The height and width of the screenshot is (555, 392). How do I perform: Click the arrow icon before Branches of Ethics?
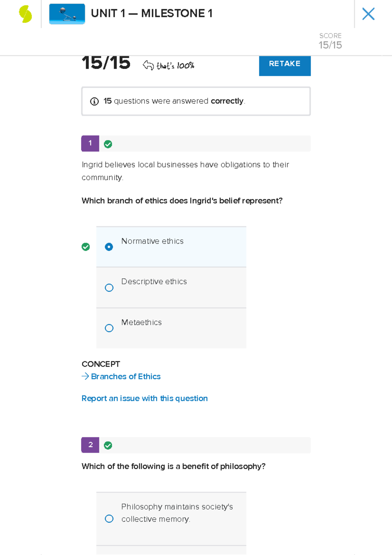point(85,376)
